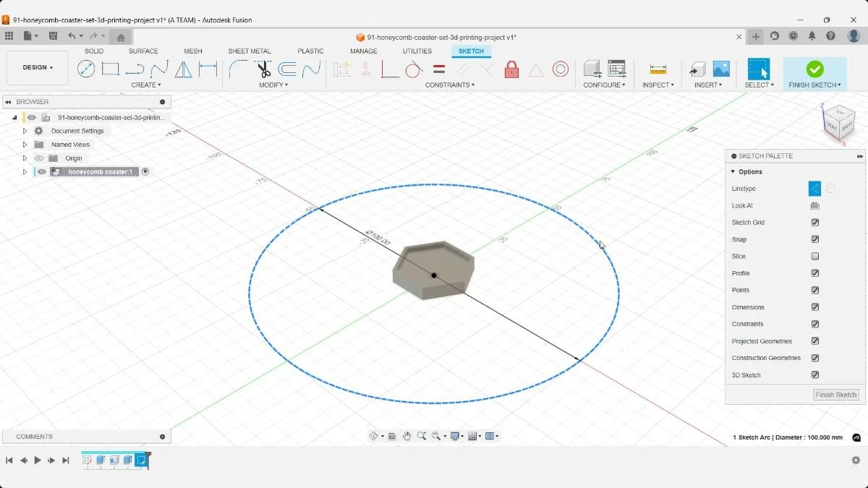Click the Fix/UnFix lock constraint icon

511,69
